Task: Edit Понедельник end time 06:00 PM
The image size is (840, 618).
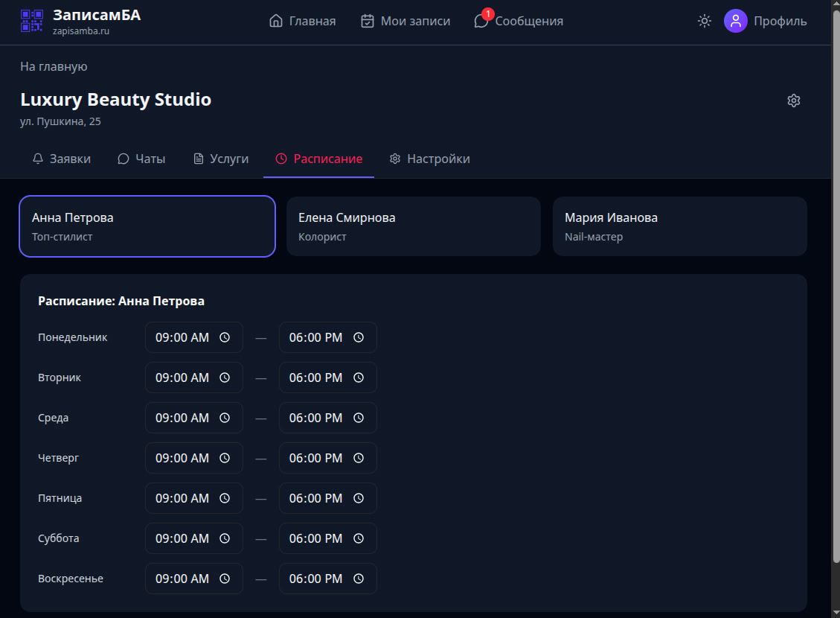Action: tap(328, 337)
